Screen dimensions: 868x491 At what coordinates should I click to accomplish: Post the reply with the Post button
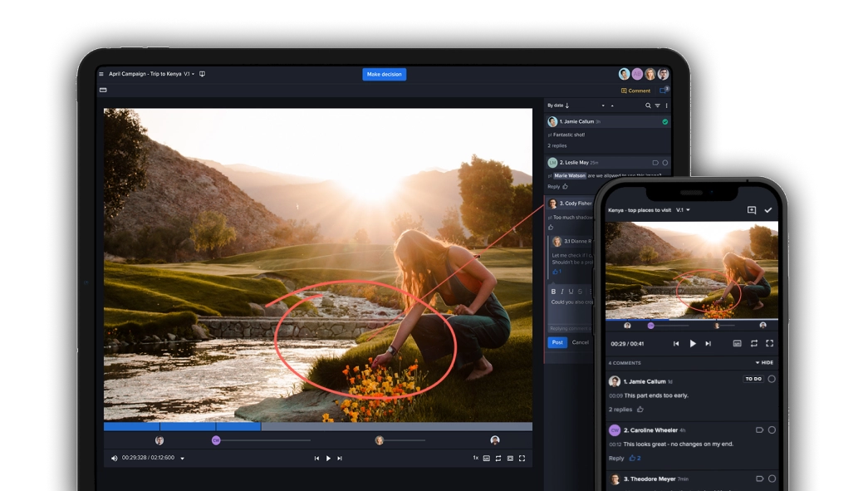coord(557,342)
